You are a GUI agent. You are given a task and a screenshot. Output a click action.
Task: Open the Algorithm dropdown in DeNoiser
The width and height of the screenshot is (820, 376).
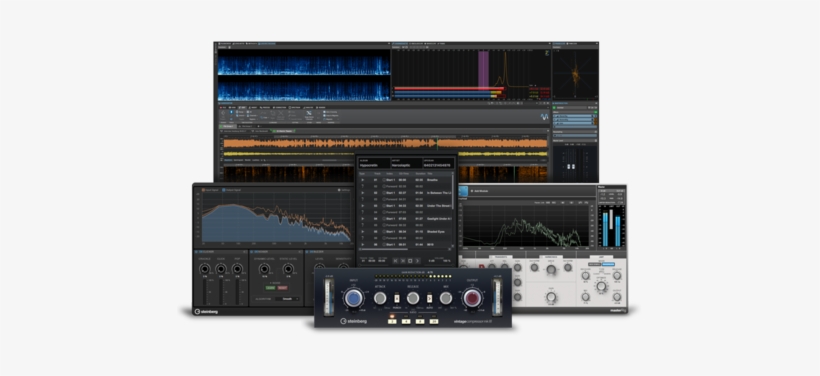pos(288,299)
